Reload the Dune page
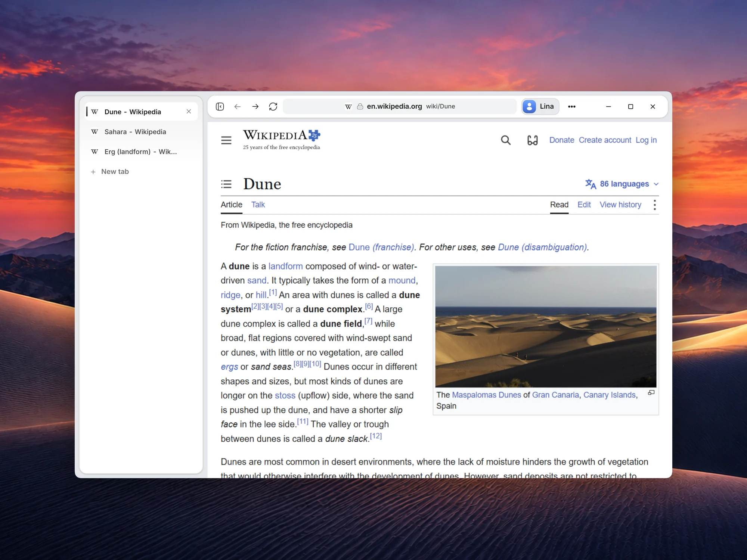747x560 pixels. [273, 106]
